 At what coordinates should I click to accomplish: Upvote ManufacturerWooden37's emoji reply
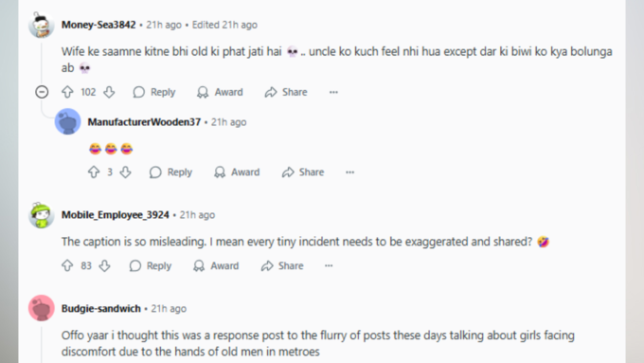[94, 172]
